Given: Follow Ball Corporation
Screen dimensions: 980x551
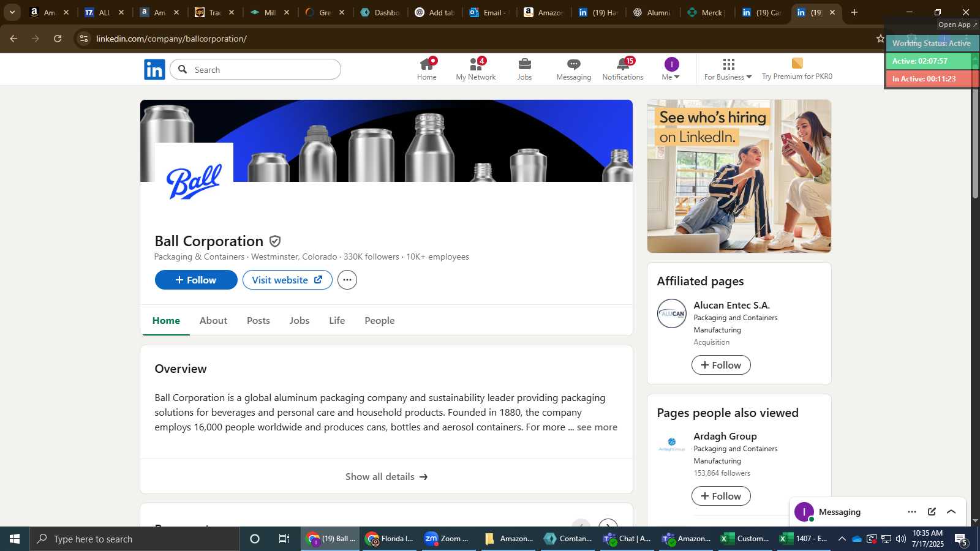Looking at the screenshot, I should point(196,280).
